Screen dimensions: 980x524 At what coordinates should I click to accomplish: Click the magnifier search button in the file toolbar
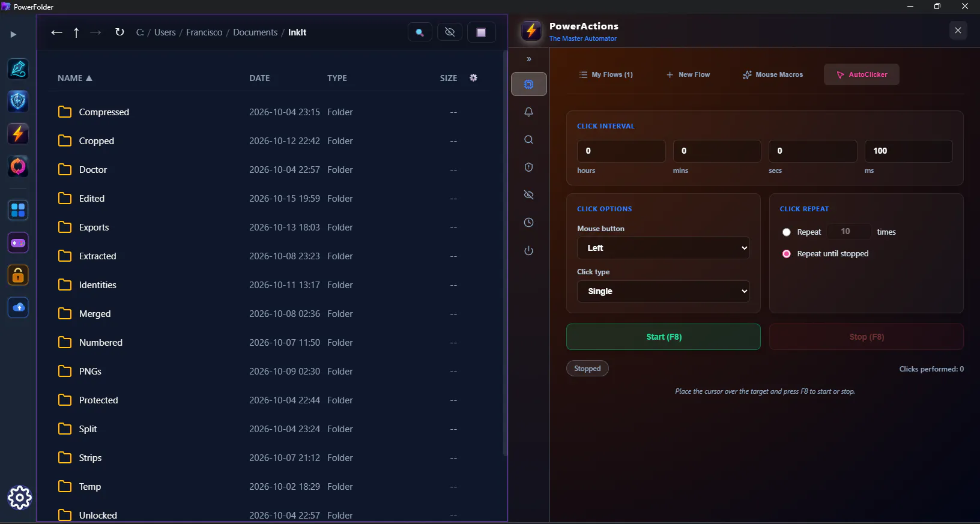420,32
